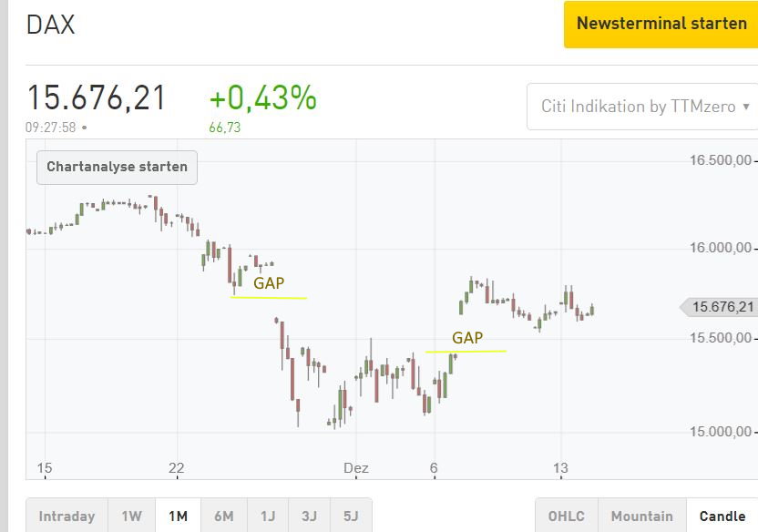Click the 15.676,21 price tag on axis

click(x=722, y=307)
